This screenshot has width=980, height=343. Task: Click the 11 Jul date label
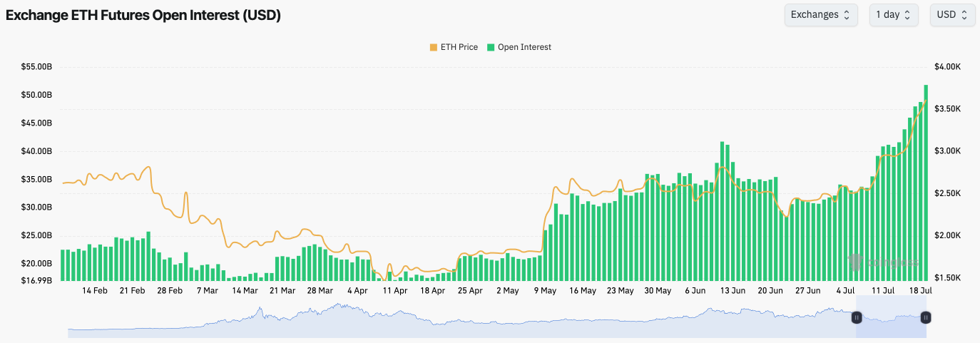click(883, 291)
